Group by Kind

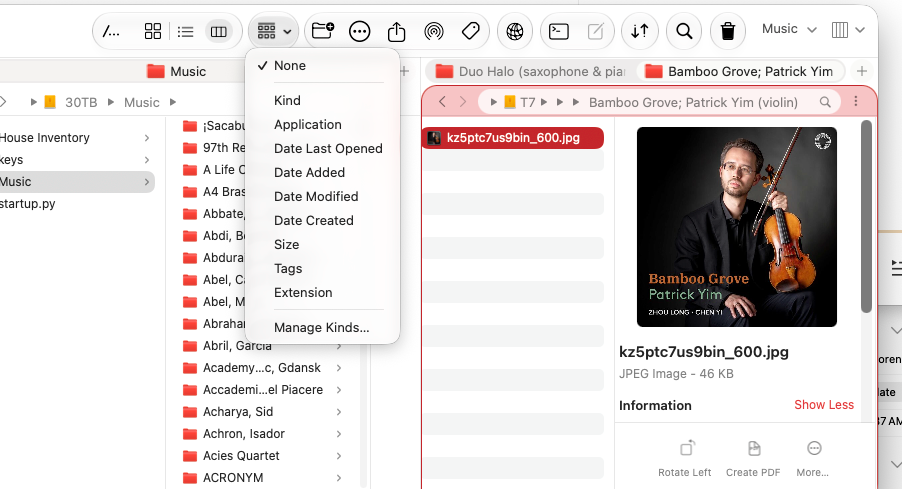(322, 101)
